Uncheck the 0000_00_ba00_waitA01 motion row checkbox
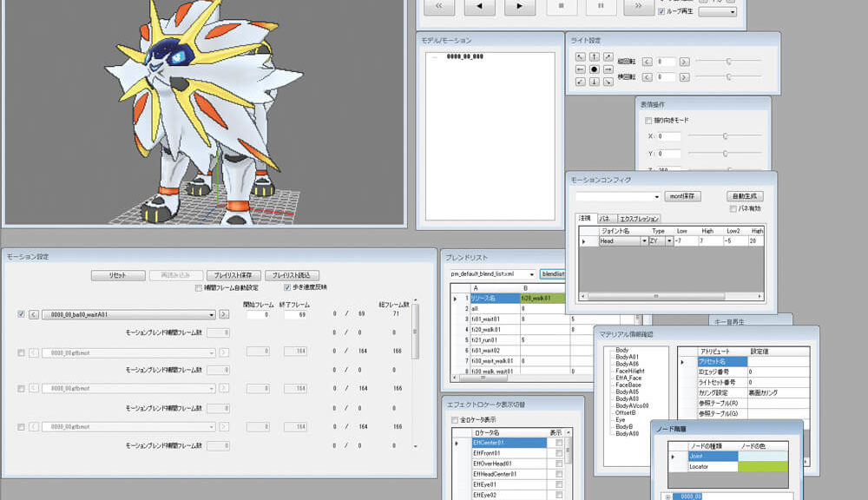 point(21,314)
